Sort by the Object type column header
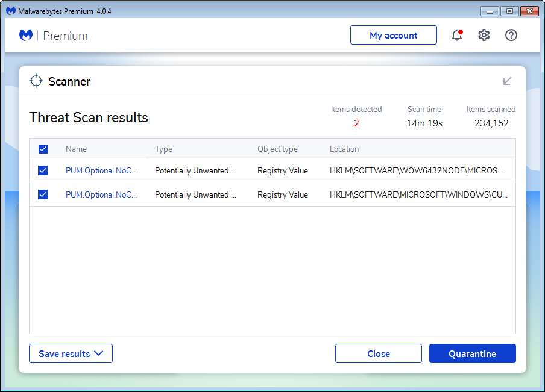The height and width of the screenshot is (392, 545). click(x=277, y=149)
